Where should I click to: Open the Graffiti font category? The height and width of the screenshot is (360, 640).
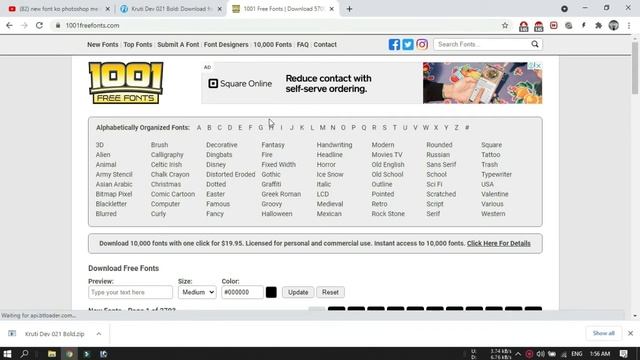(271, 184)
